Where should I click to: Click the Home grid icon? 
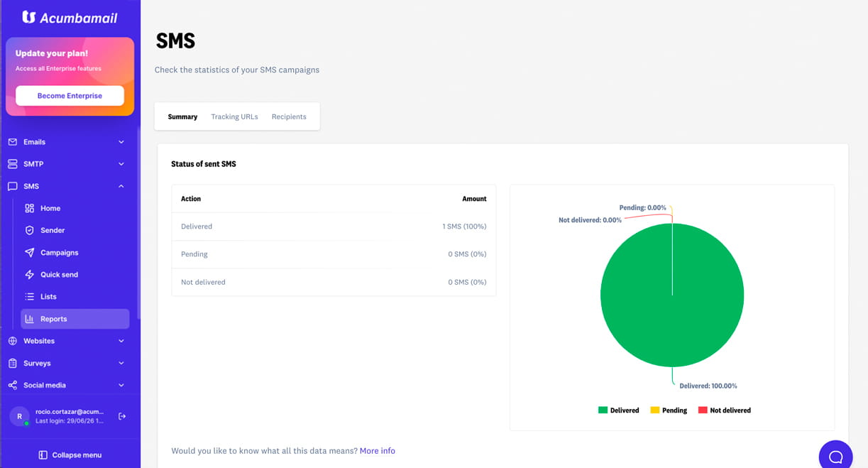pos(29,208)
